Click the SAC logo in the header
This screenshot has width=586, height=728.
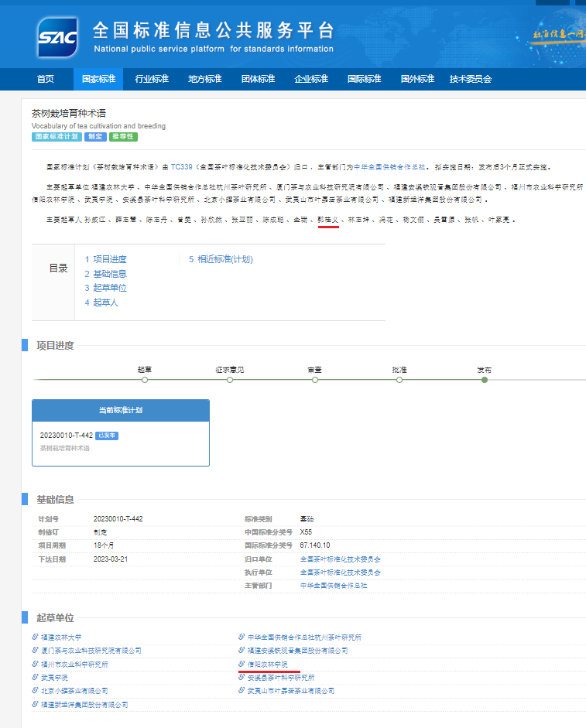[x=57, y=36]
